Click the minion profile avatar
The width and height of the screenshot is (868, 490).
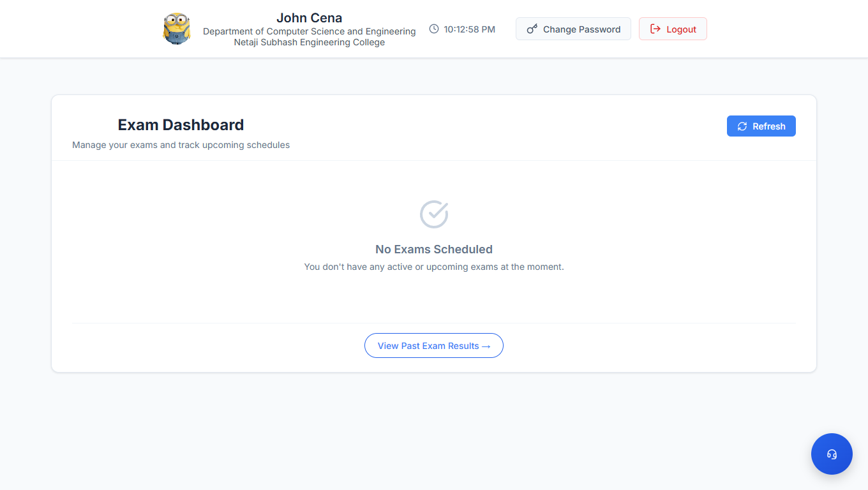point(177,29)
